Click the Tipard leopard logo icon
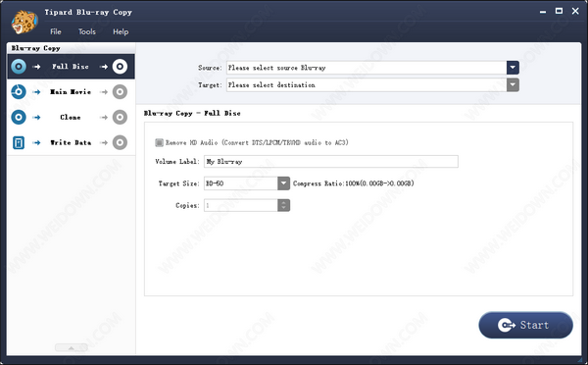This screenshot has height=365, width=588. [x=24, y=22]
